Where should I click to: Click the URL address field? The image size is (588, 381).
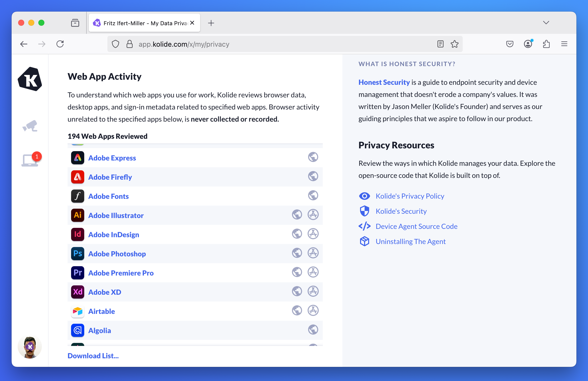pos(277,44)
